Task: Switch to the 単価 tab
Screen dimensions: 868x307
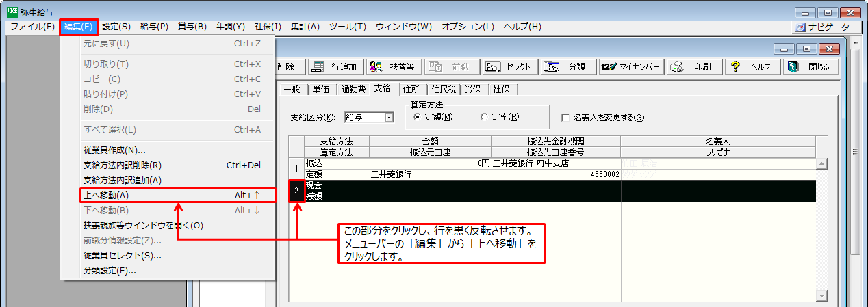Action: point(320,89)
